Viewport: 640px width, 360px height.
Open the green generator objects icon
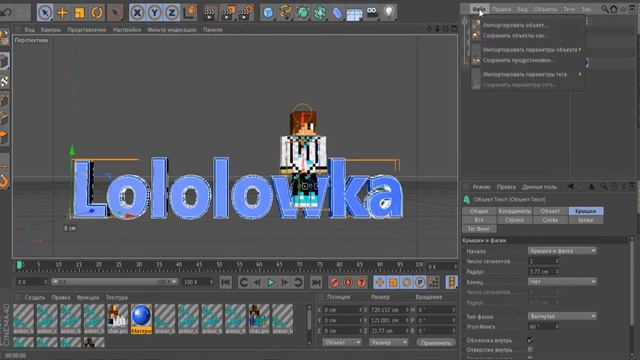click(302, 13)
